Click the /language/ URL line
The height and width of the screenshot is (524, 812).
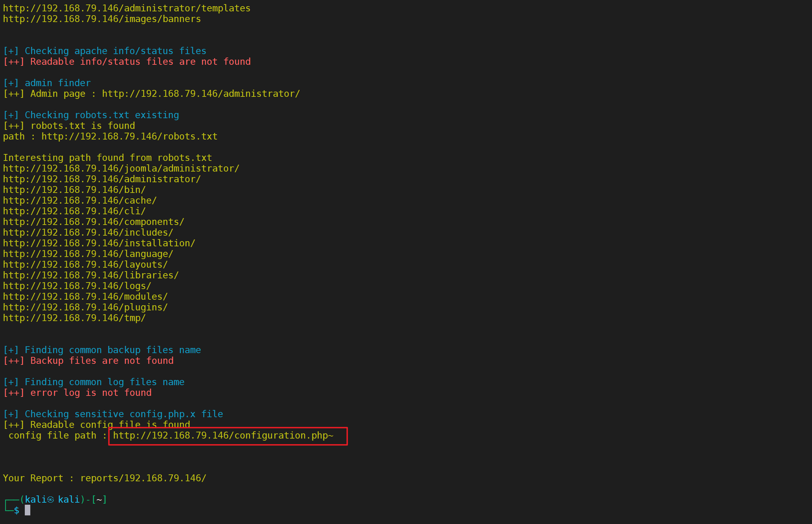pyautogui.click(x=88, y=254)
